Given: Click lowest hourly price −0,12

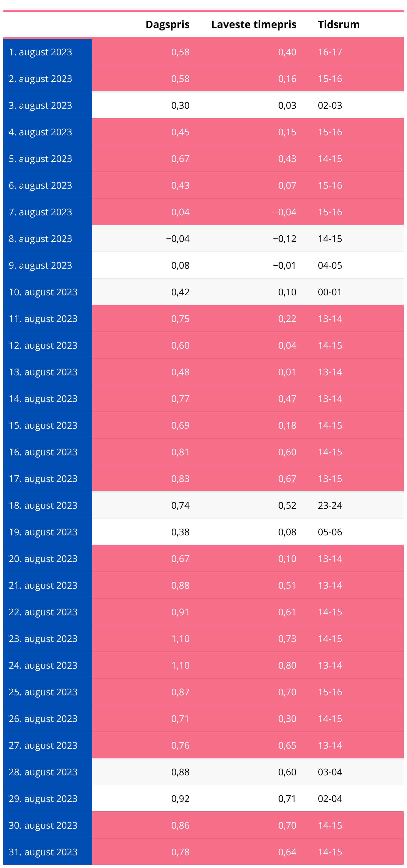Looking at the screenshot, I should click(285, 239).
